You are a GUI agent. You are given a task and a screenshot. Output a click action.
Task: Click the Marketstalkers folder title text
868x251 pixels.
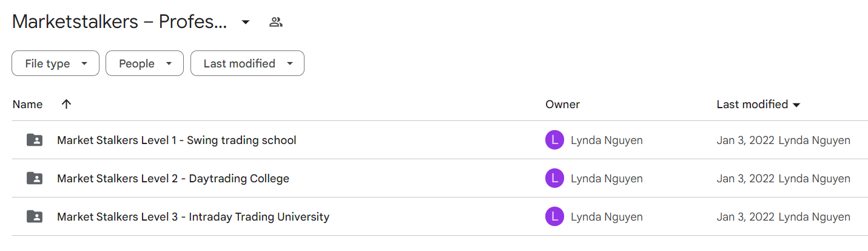click(119, 22)
